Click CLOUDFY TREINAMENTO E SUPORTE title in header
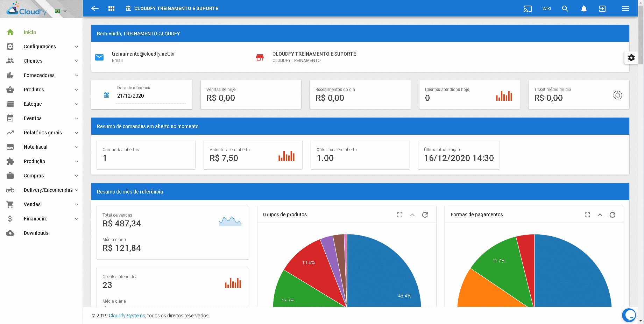 coord(176,8)
